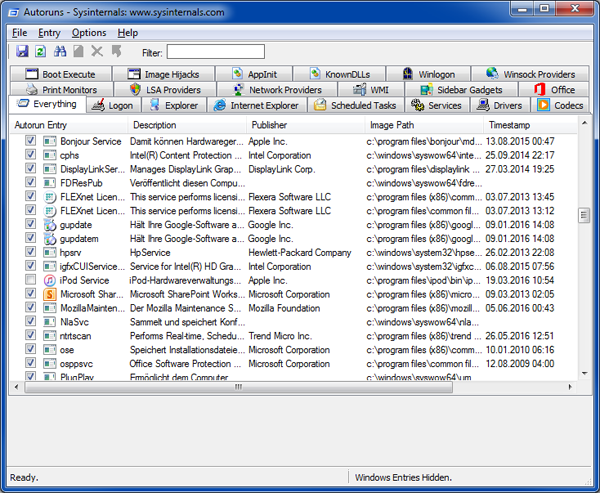
Task: Click the NlaSvc entry icon
Action: pos(50,322)
